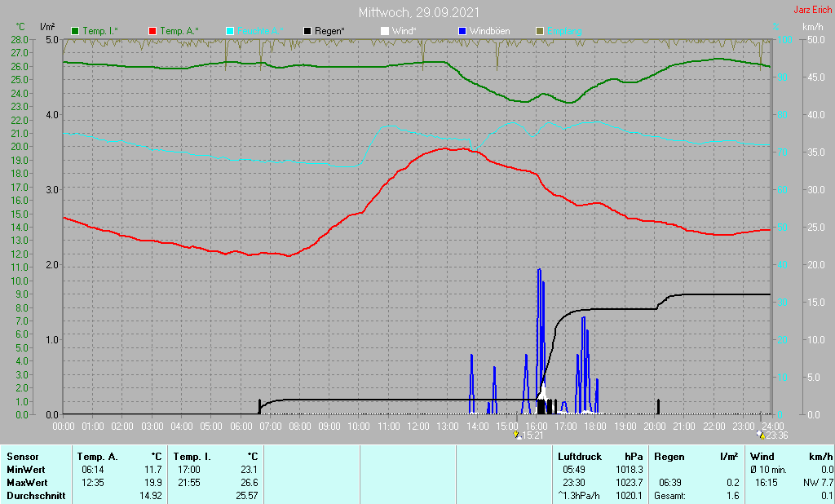Click the Temp. I. maximum value '26.6'
Image resolution: width=835 pixels, height=504 pixels.
click(249, 483)
